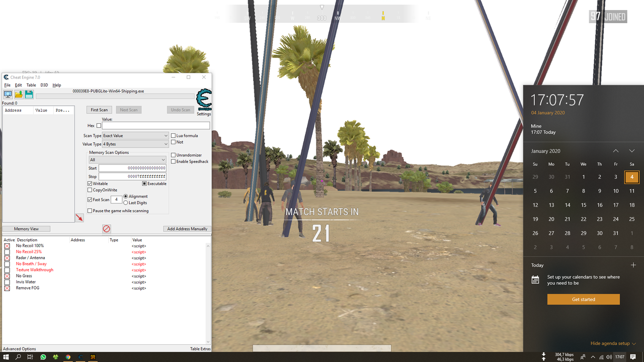The height and width of the screenshot is (362, 644).
Task: Enable the Unrandomizer checkbox
Action: coord(174,155)
